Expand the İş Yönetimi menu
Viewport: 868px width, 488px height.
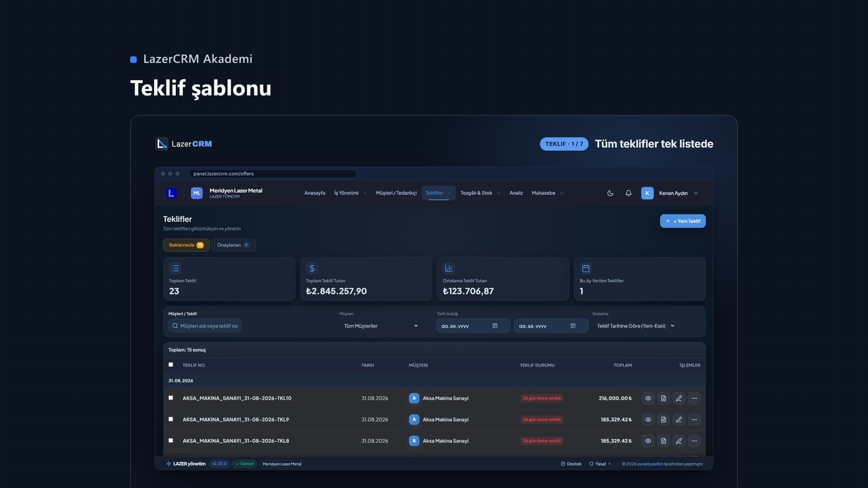350,193
